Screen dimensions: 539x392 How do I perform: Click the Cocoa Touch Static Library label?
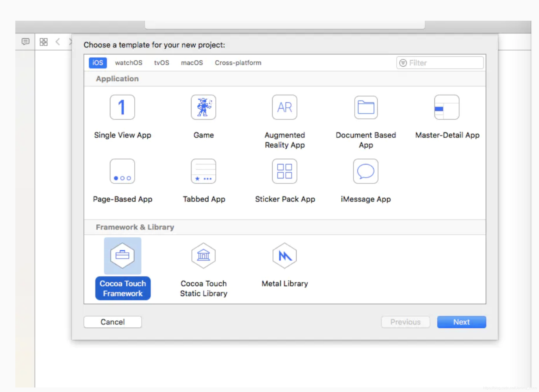click(204, 288)
